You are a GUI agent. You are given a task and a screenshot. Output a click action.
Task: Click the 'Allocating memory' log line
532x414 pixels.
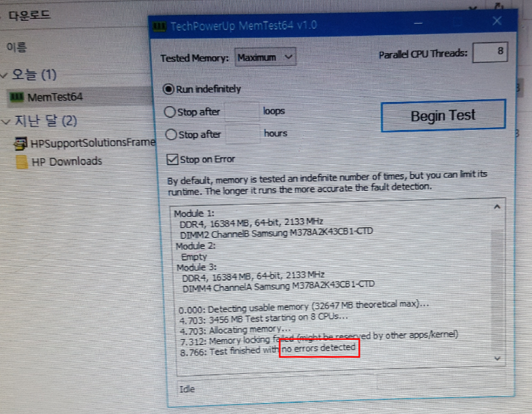click(x=234, y=330)
